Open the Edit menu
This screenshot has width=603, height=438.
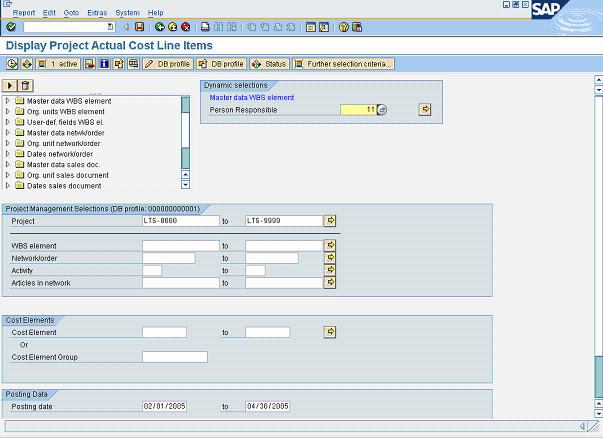click(49, 13)
